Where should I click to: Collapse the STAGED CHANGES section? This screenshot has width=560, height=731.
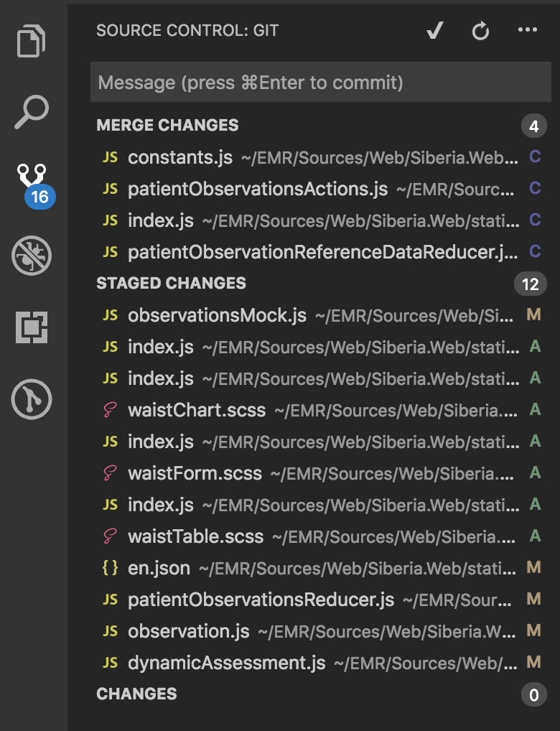click(171, 283)
